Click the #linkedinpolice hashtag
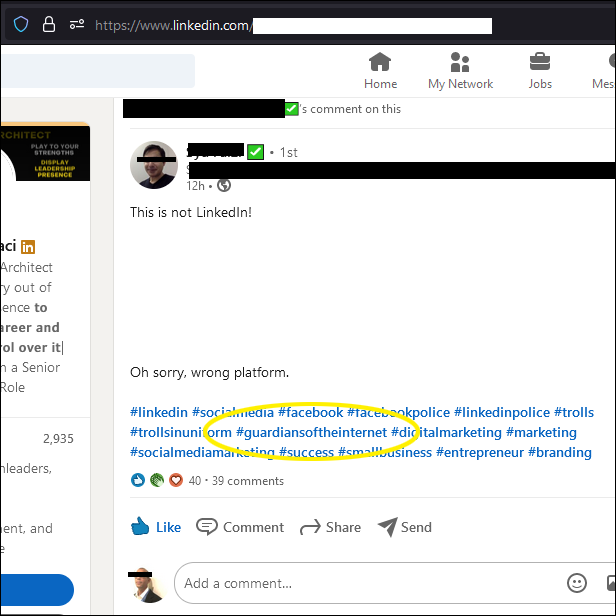This screenshot has height=616, width=616. [502, 412]
